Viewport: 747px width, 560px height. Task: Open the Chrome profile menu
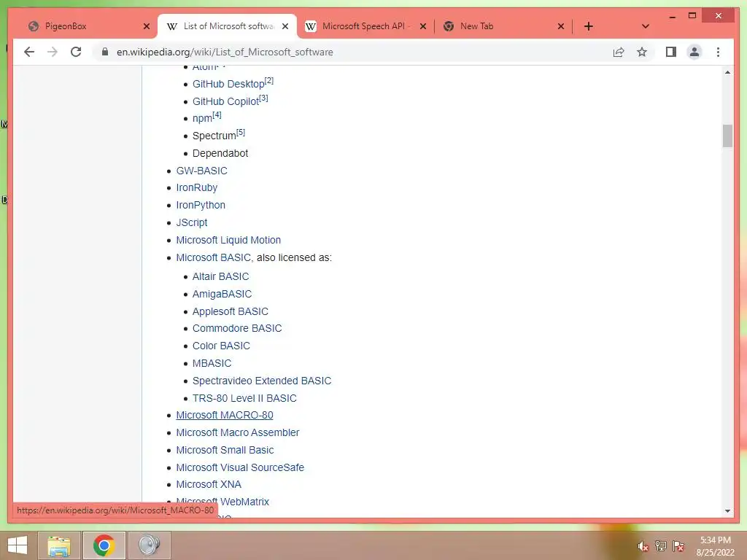694,52
